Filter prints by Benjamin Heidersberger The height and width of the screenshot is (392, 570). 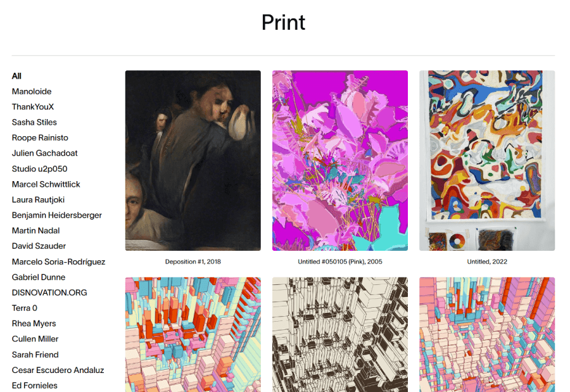(57, 215)
